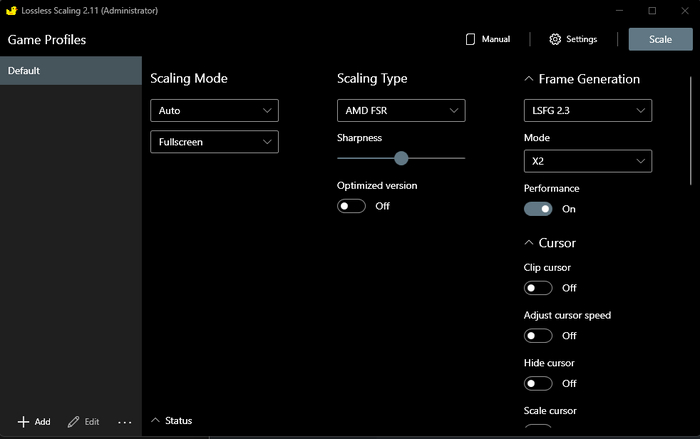Click Add profile label
Viewport: 700px width, 439px height.
tap(42, 422)
